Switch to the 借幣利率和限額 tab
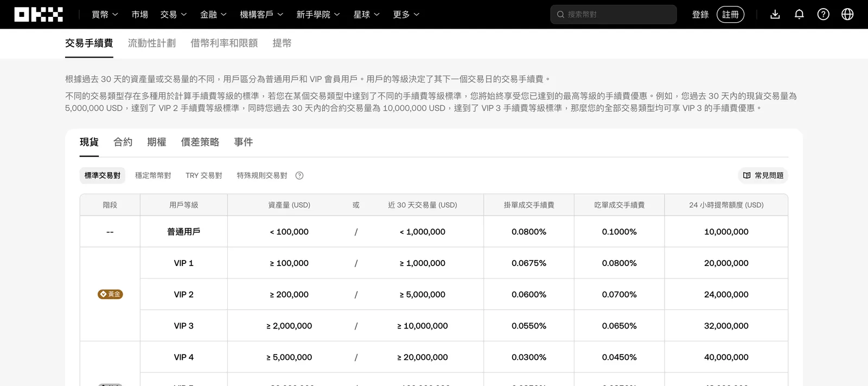The image size is (868, 386). point(224,43)
